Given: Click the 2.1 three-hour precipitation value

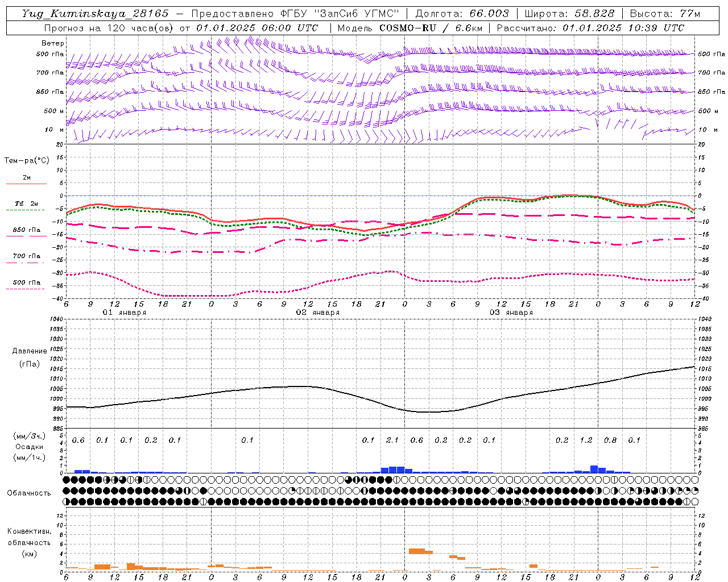Looking at the screenshot, I should click(x=392, y=440).
